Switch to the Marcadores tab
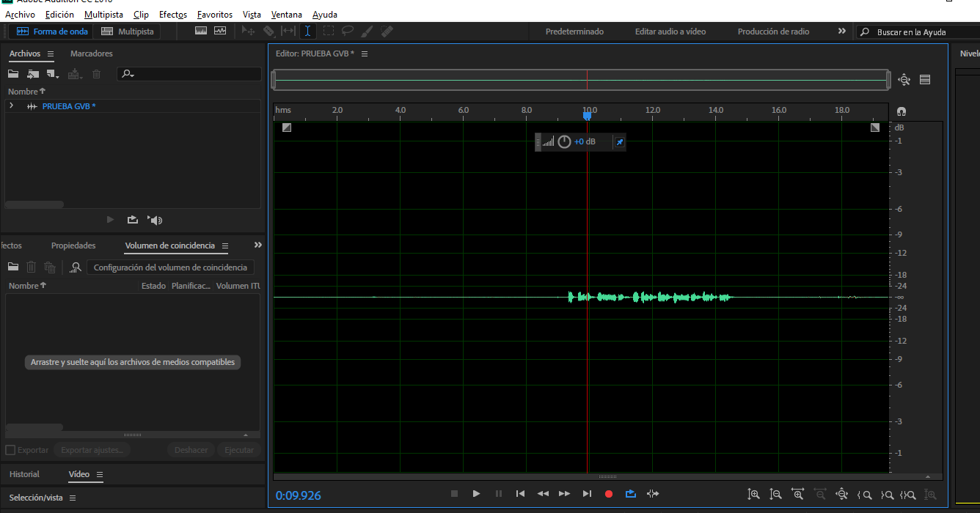980x513 pixels. (x=91, y=53)
